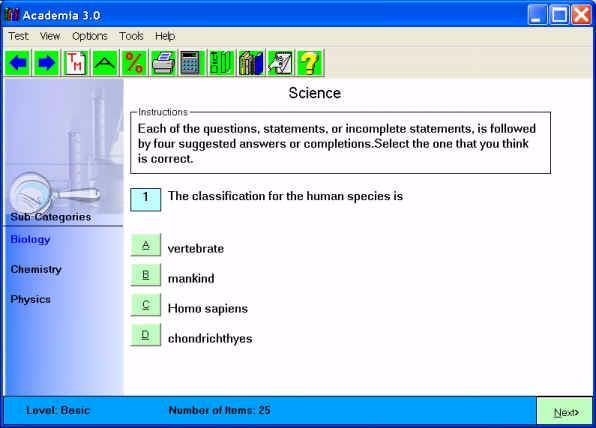Open the Tools menu
This screenshot has height=428, width=596.
point(131,36)
